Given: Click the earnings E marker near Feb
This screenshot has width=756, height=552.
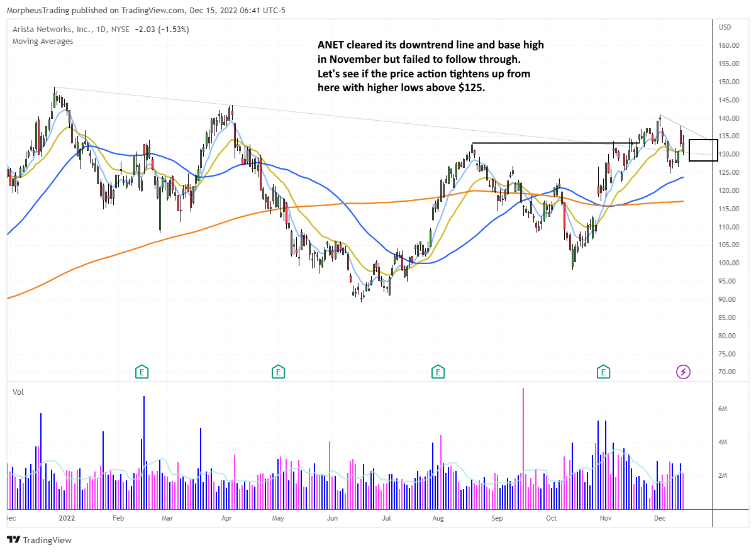Looking at the screenshot, I should click(x=142, y=372).
